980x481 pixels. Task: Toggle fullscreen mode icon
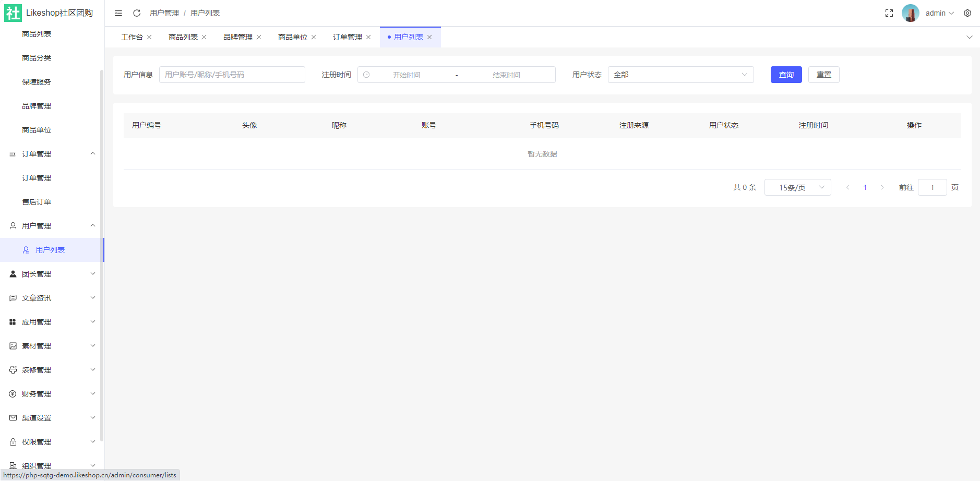[x=889, y=13]
